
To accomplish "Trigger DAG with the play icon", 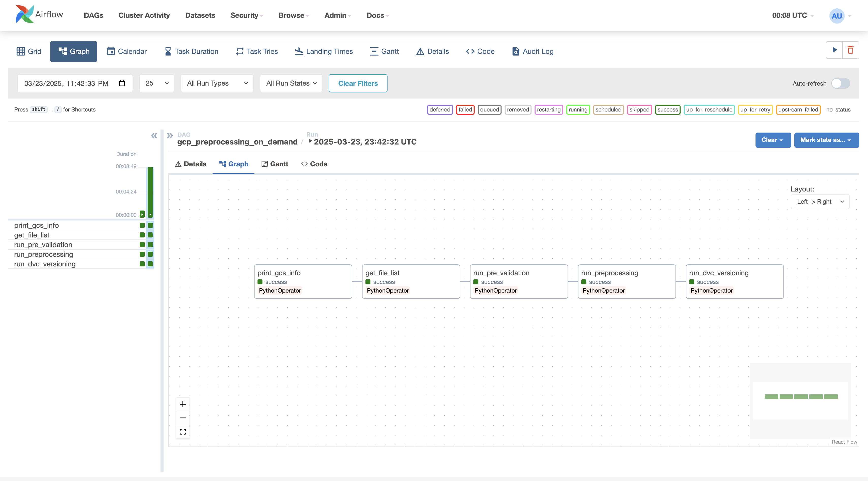I will click(834, 50).
